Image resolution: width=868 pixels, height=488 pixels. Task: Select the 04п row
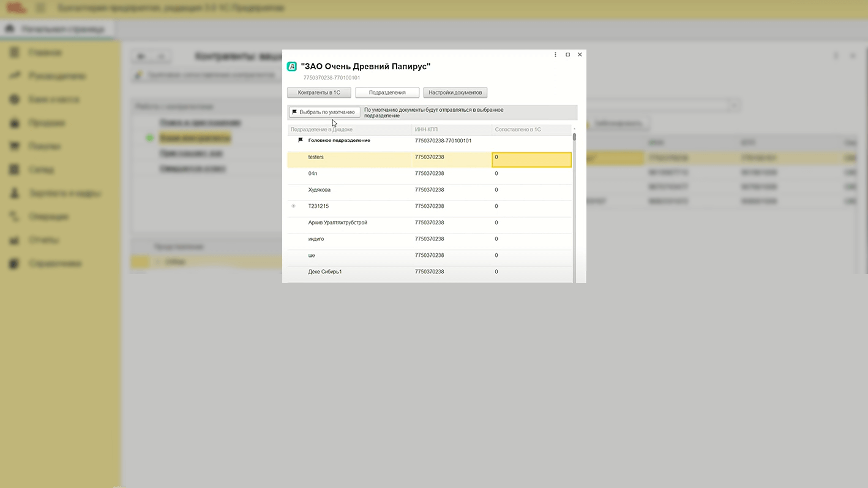tap(429, 176)
